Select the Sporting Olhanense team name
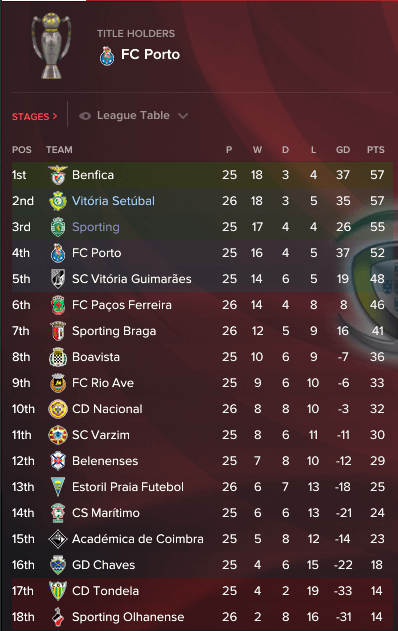This screenshot has height=631, width=398. pos(128,617)
